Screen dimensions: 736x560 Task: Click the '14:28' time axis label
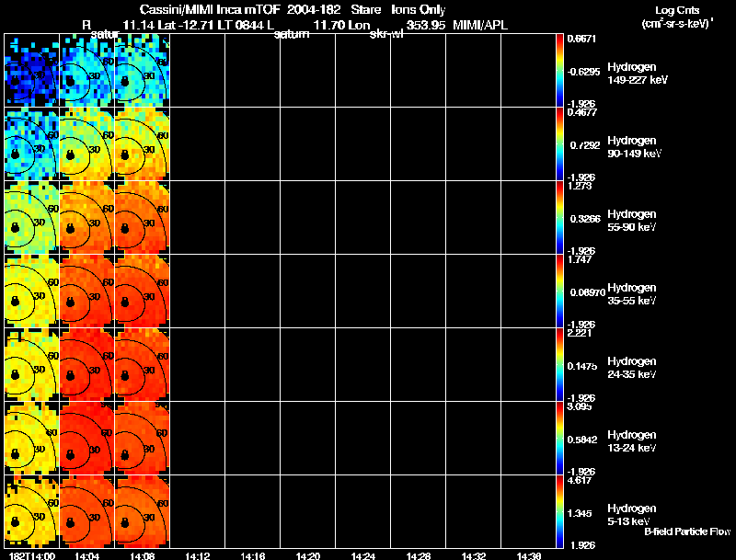[419, 556]
